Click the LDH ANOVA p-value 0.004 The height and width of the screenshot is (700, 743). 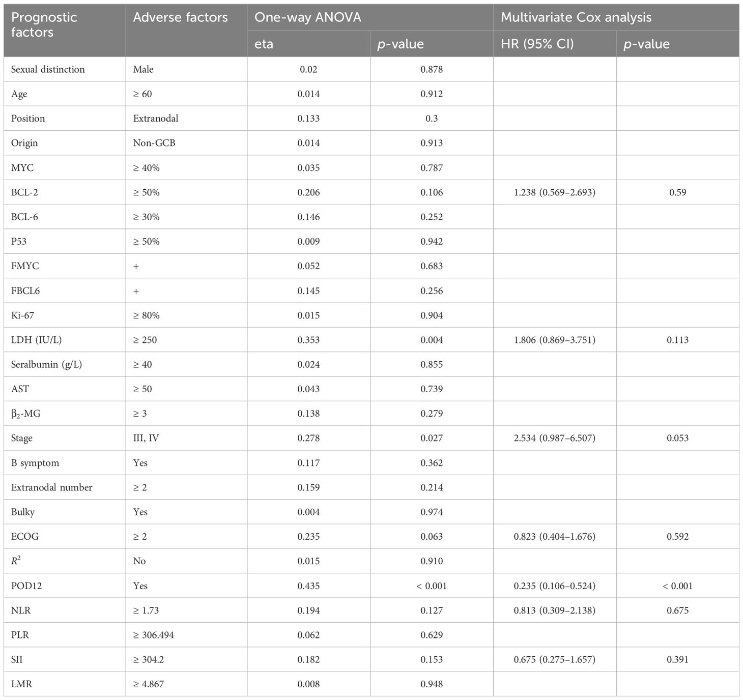432,340
